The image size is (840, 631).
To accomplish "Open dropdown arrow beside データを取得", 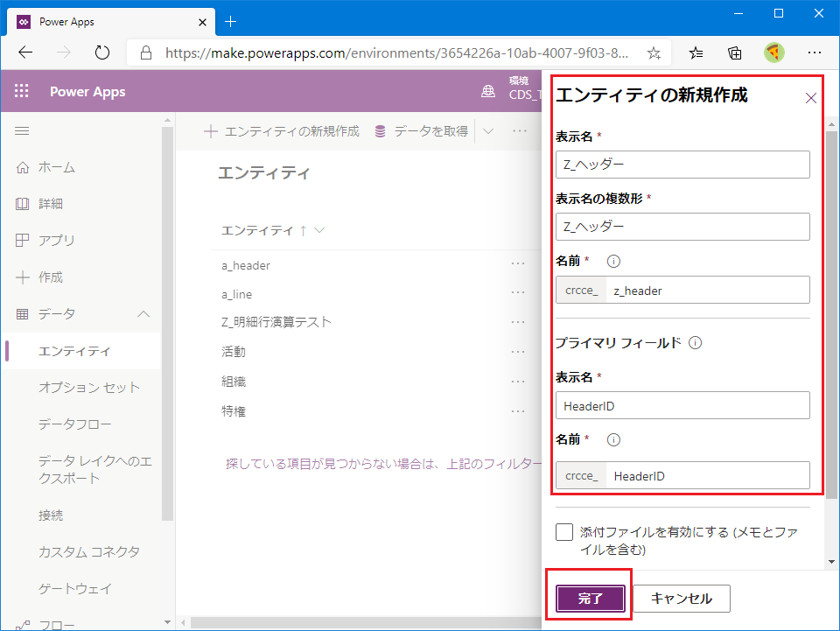I will [488, 131].
